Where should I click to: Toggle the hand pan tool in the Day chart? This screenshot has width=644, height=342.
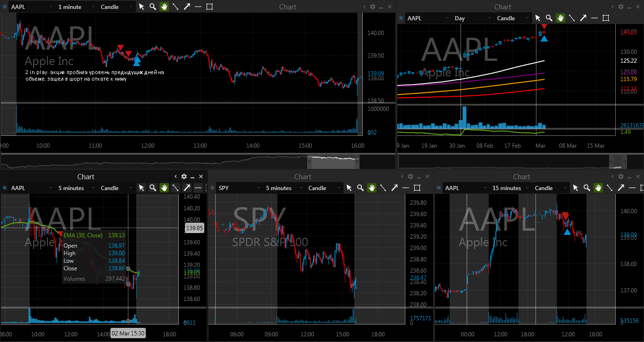tap(560, 18)
